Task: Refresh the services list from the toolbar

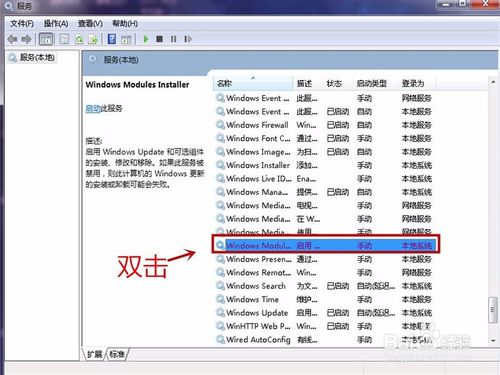Action: [79, 39]
